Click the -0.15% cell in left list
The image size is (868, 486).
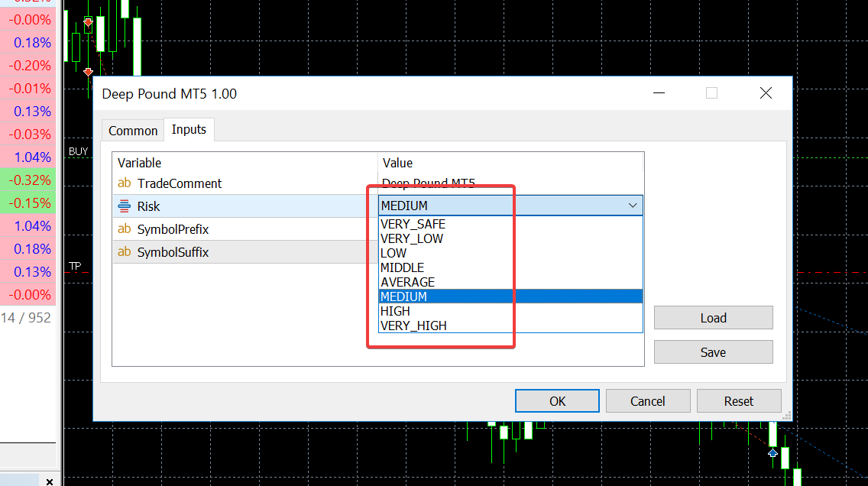click(x=29, y=203)
